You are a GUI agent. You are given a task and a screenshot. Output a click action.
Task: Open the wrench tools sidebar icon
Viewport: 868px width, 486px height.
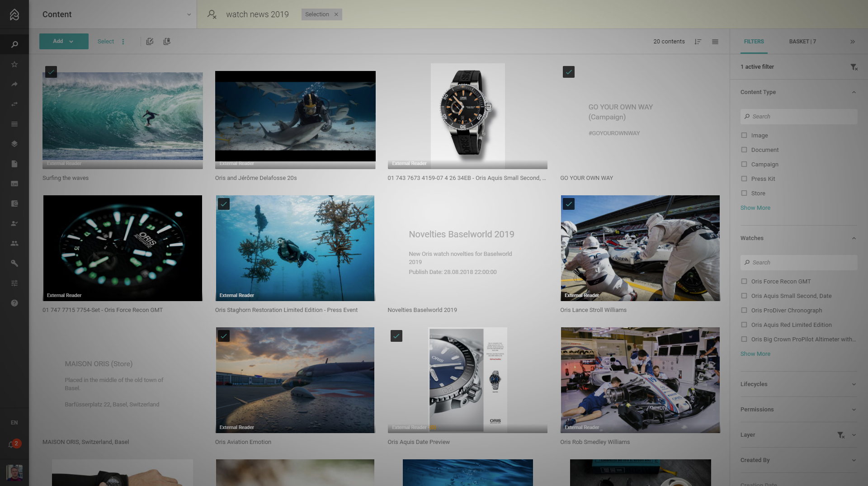point(14,263)
